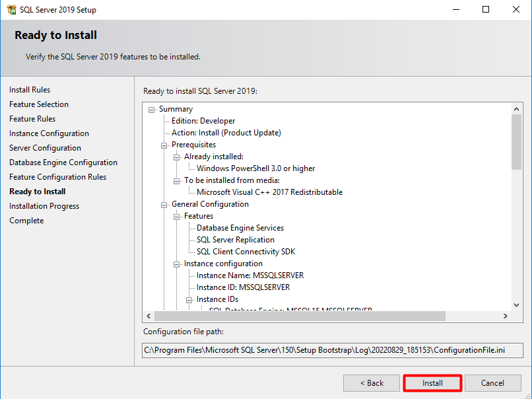Maximize the SQL Server 2019 Setup window
Image resolution: width=532 pixels, height=399 pixels.
486,9
